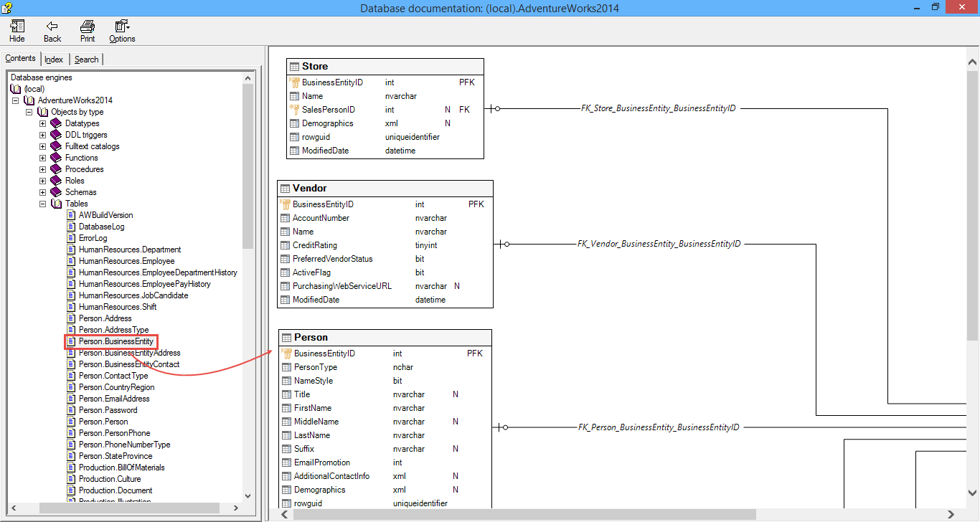980x522 pixels.
Task: Click the key icon for Vendor BusinessEntityID
Action: click(x=285, y=204)
